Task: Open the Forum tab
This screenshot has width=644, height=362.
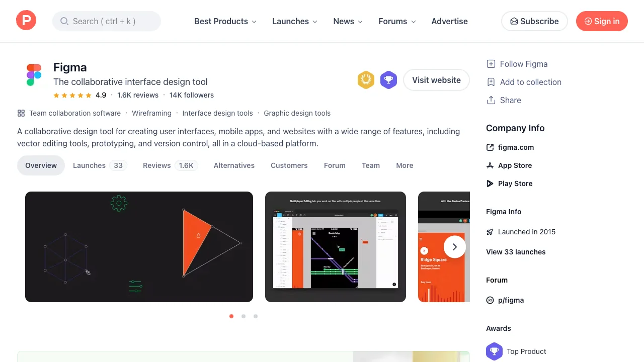Action: pyautogui.click(x=335, y=165)
